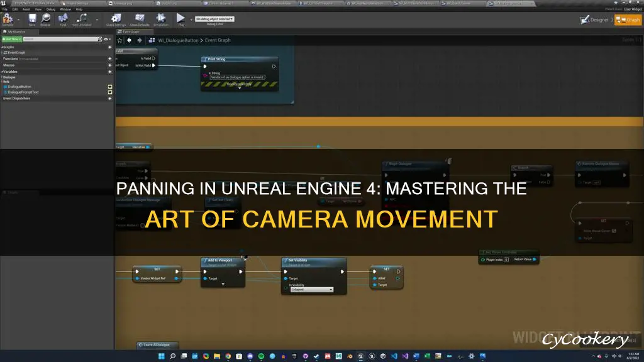Open Class Settings
The image size is (644, 362).
[x=116, y=18]
